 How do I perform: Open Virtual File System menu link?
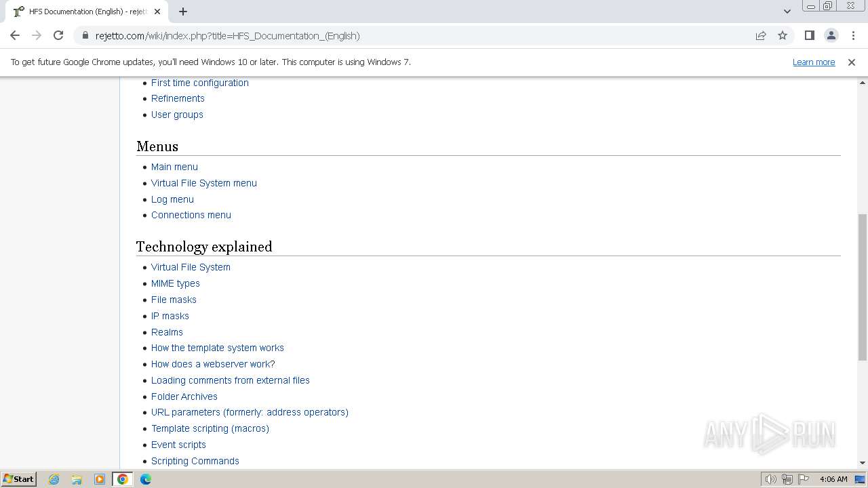[204, 183]
